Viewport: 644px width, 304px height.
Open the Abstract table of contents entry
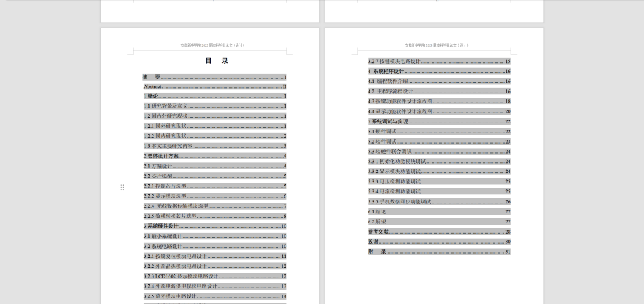(153, 86)
